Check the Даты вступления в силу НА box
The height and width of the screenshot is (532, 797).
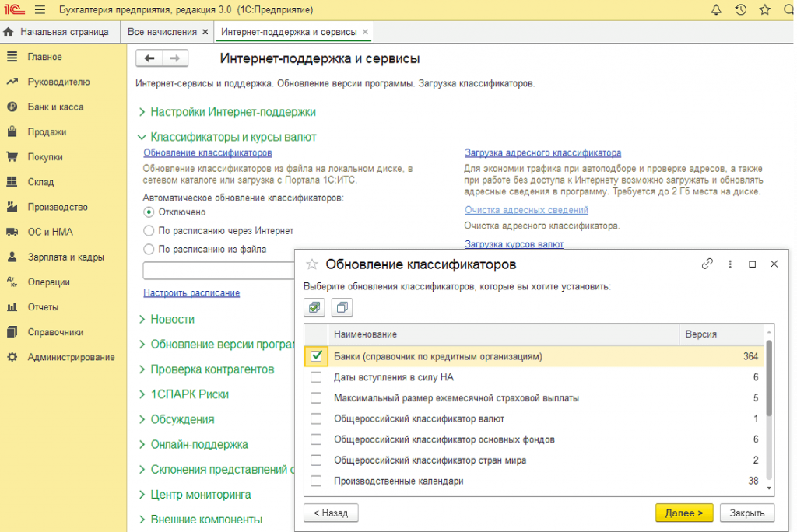coord(316,377)
